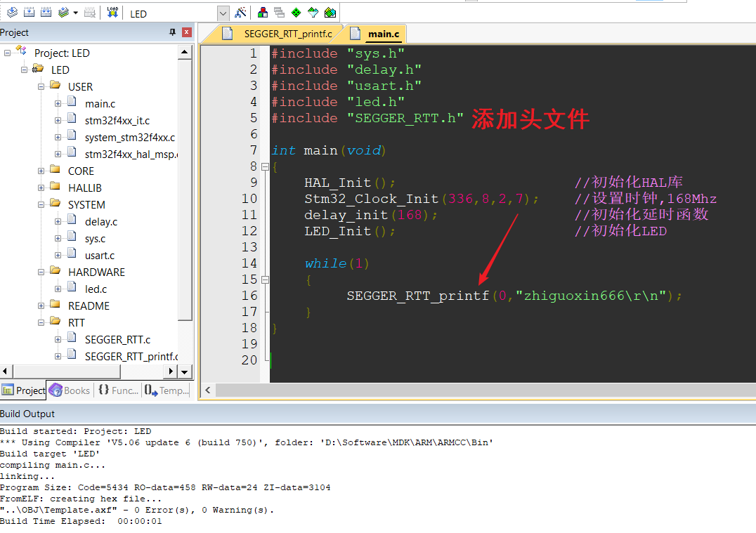Select stm32f4xx_hal_msp file in the tree
The image size is (756, 533).
click(131, 154)
